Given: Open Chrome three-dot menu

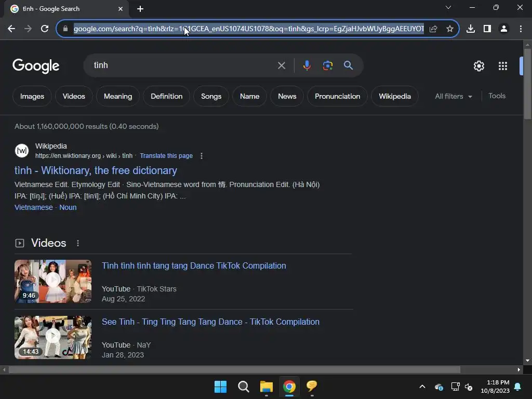Looking at the screenshot, I should pyautogui.click(x=521, y=29).
